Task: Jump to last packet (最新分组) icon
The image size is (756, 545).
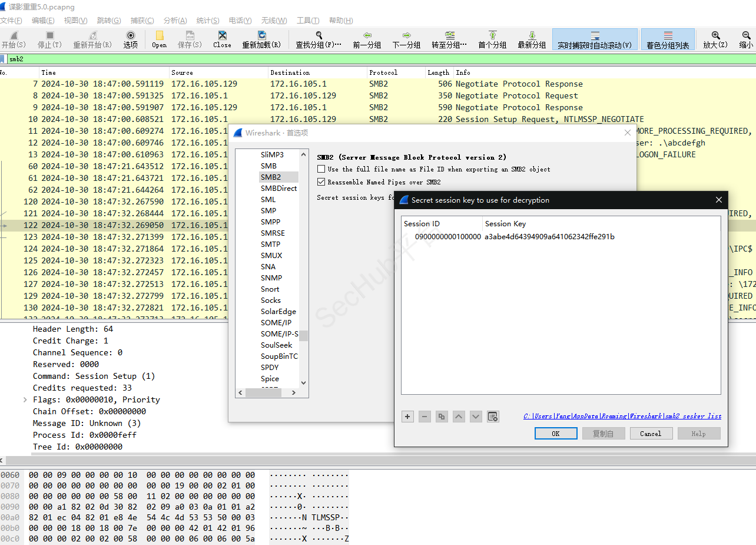Action: 532,36
